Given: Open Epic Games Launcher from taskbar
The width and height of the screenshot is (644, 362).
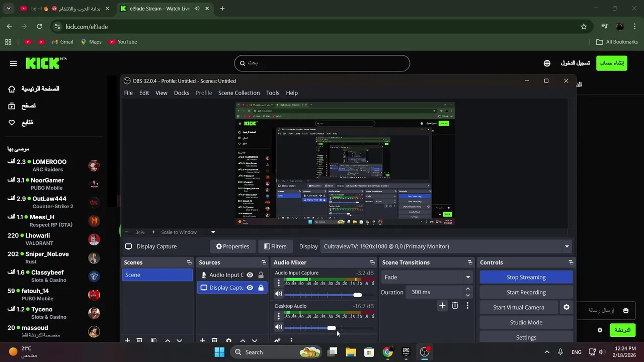Looking at the screenshot, I should pos(406,352).
